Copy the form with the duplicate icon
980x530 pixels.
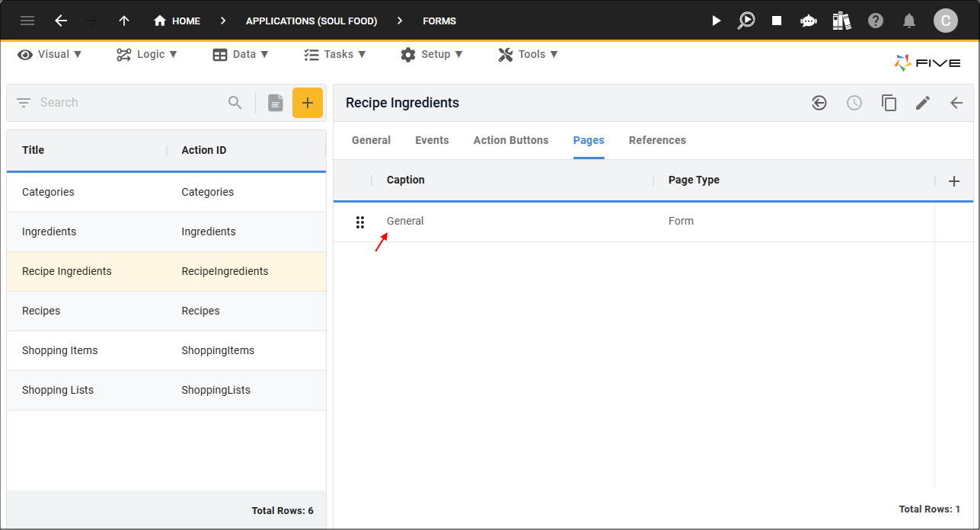[x=889, y=103]
